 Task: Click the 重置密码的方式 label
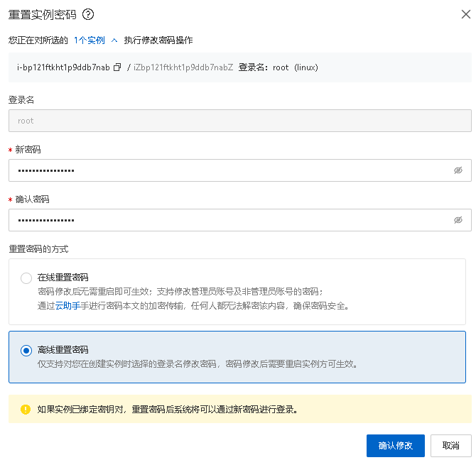pos(38,249)
